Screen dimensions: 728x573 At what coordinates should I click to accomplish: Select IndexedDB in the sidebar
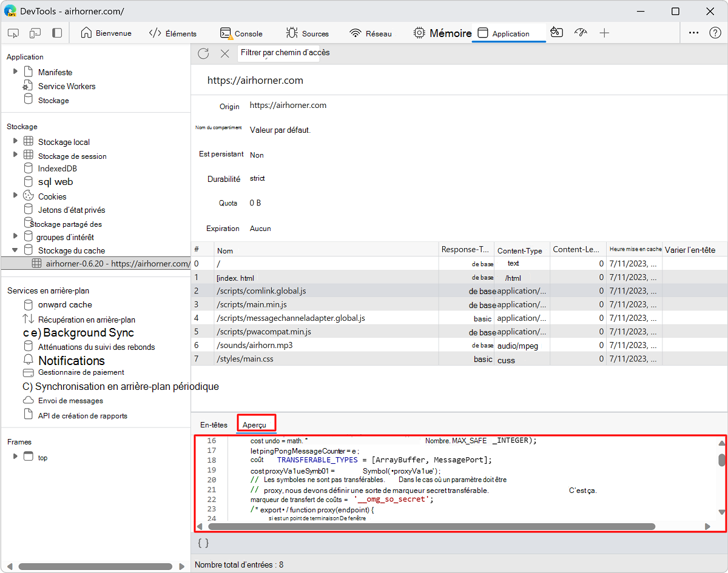click(57, 168)
